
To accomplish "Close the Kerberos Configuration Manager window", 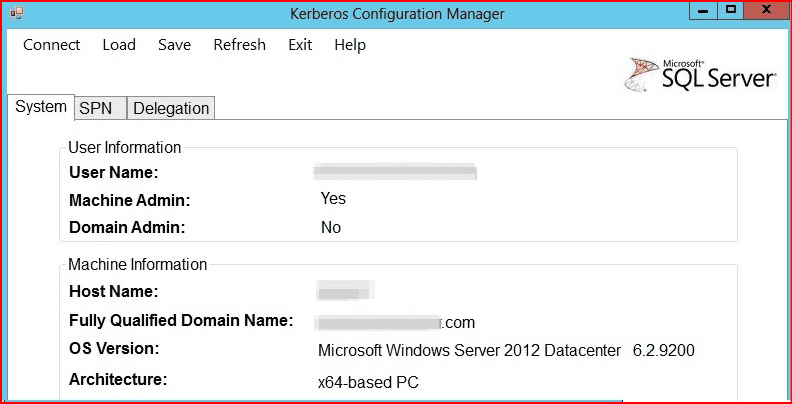I will coord(768,10).
